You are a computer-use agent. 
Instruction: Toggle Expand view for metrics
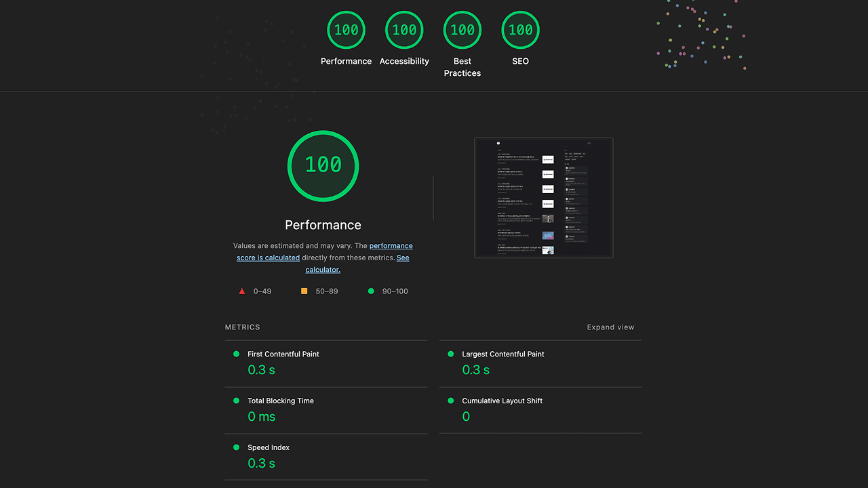click(610, 327)
